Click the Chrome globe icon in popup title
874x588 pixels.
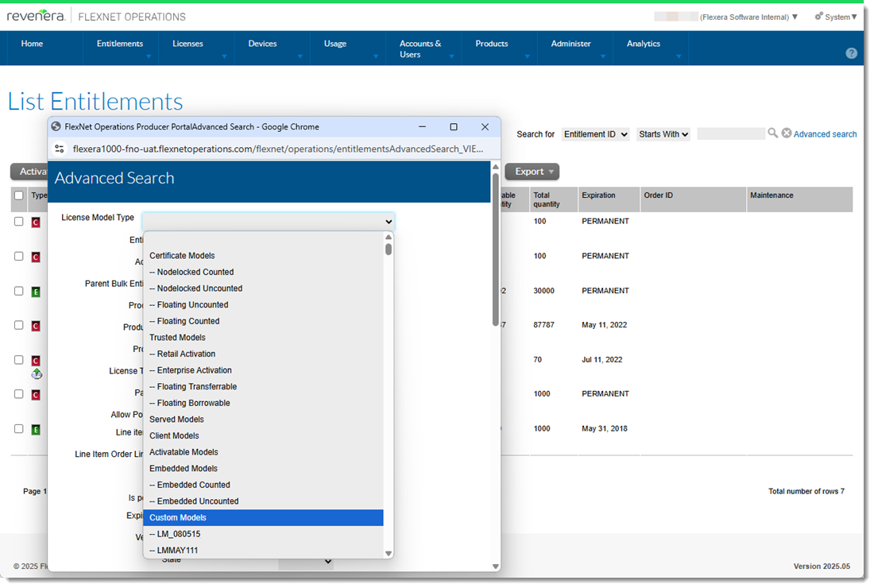(x=56, y=126)
